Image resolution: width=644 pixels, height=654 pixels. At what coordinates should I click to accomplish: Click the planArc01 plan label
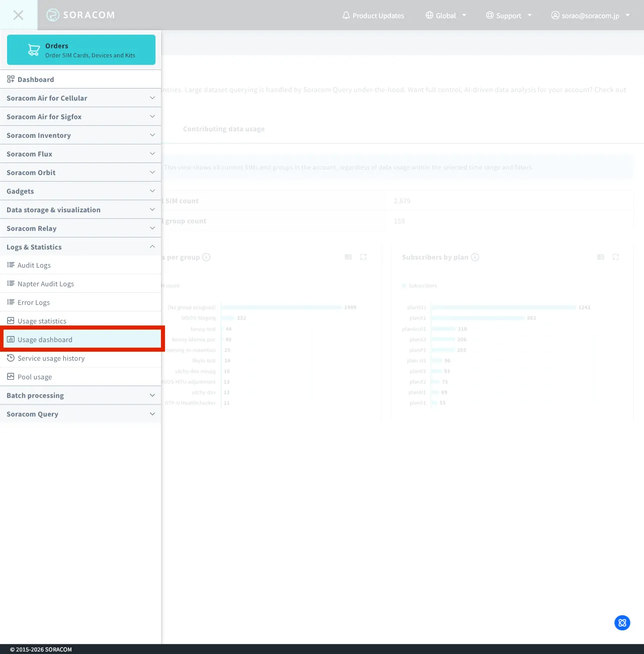coord(414,329)
